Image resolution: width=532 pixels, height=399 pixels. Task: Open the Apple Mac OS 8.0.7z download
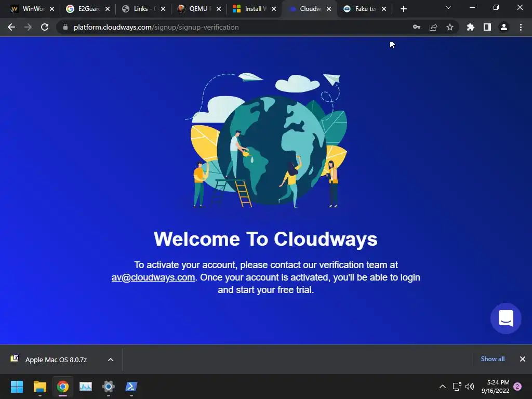[x=56, y=360]
